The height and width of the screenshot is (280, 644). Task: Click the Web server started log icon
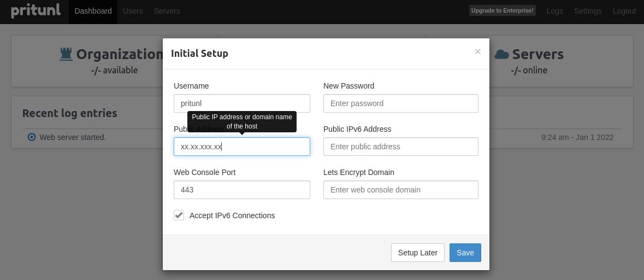(32, 137)
